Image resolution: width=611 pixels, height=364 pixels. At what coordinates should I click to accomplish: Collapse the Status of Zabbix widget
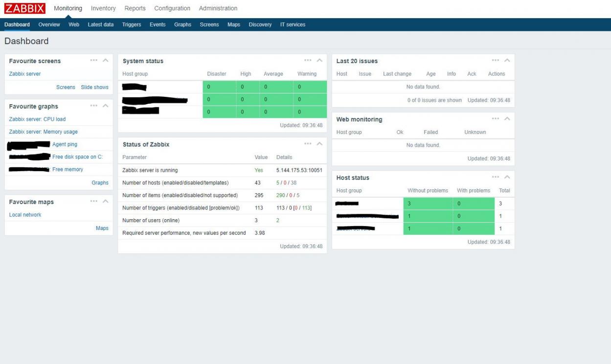(319, 144)
